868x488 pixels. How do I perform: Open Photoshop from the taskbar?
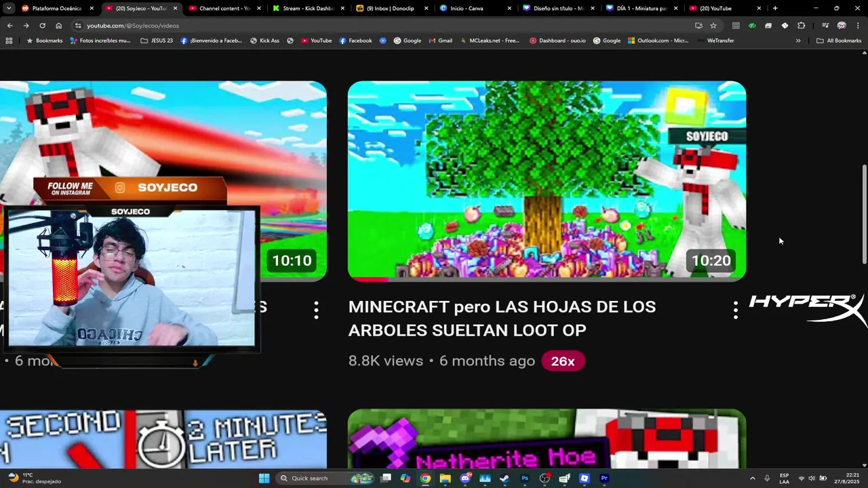tap(525, 478)
